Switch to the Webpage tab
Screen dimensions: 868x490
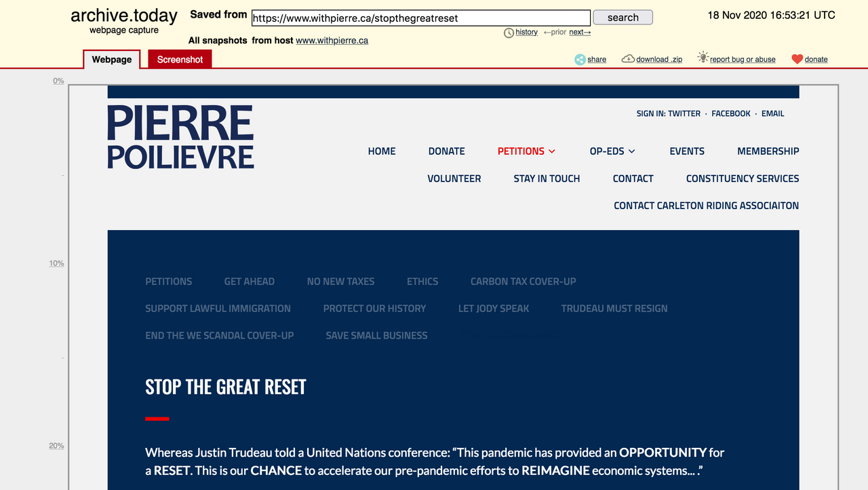pyautogui.click(x=112, y=59)
